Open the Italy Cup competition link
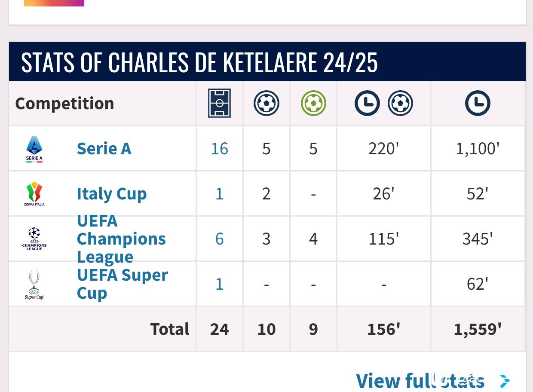Image resolution: width=533 pixels, height=392 pixels. tap(112, 193)
